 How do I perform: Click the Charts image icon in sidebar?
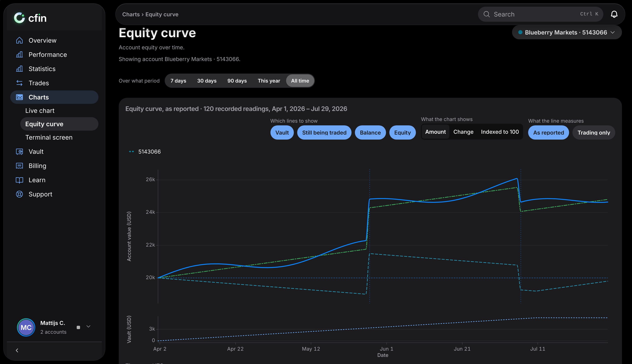point(19,97)
